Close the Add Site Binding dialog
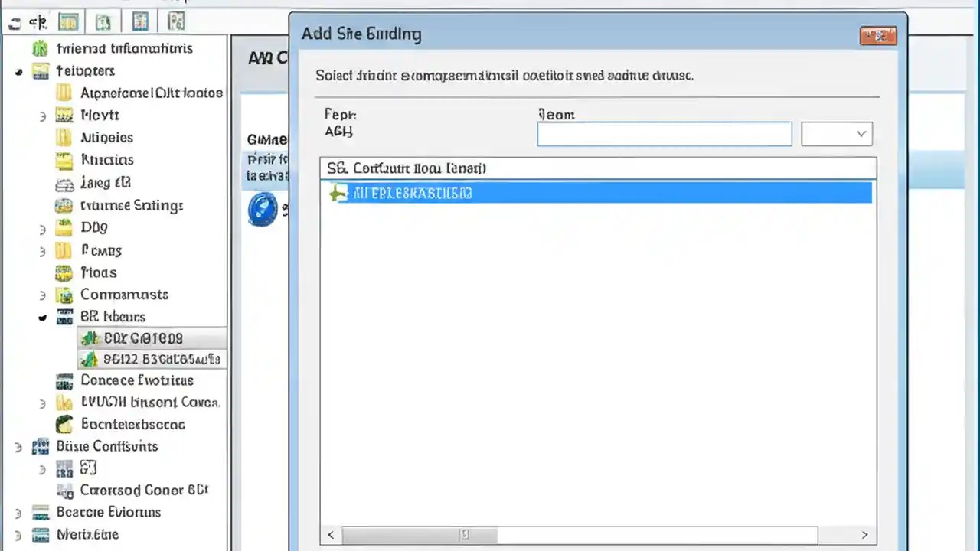 (x=878, y=35)
